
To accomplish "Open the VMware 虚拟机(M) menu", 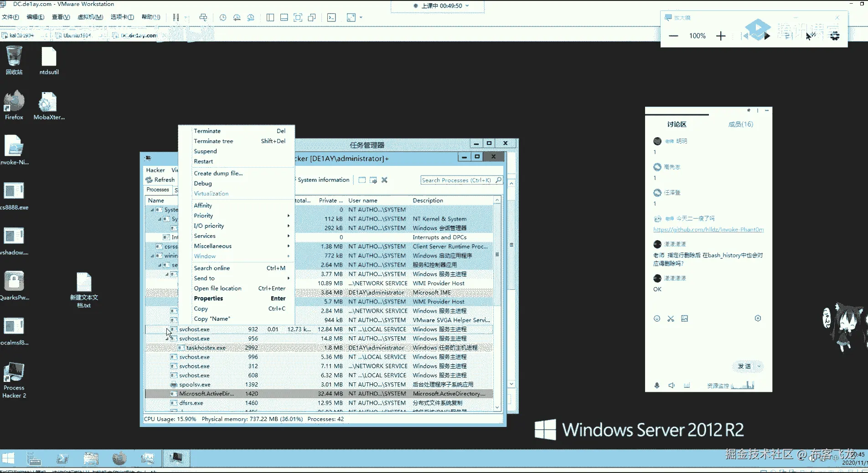I will (x=90, y=17).
